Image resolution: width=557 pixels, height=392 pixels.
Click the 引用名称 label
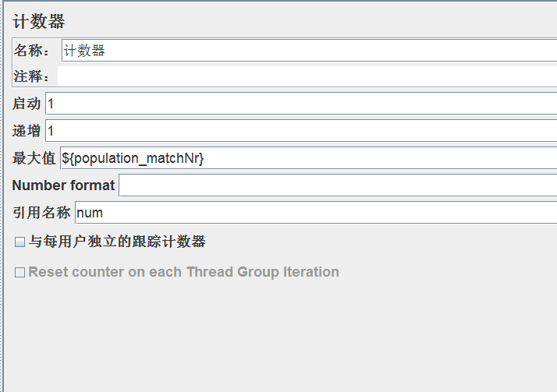pyautogui.click(x=41, y=213)
